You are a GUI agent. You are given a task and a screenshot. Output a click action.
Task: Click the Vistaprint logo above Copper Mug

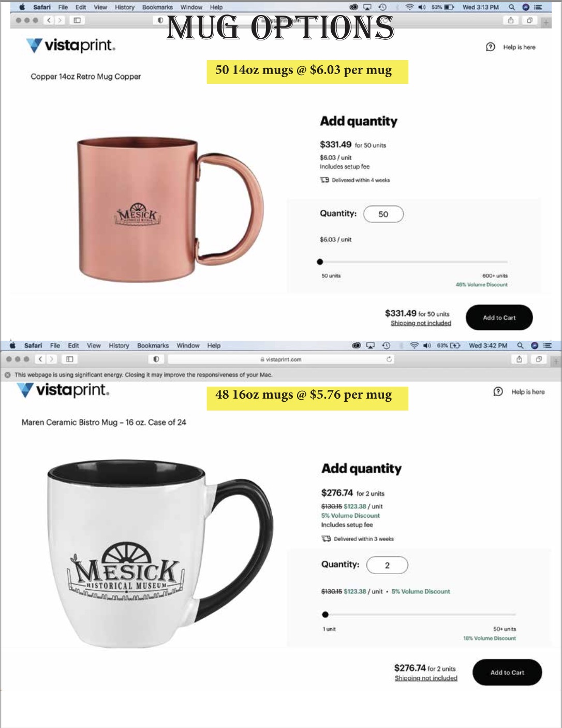point(71,46)
